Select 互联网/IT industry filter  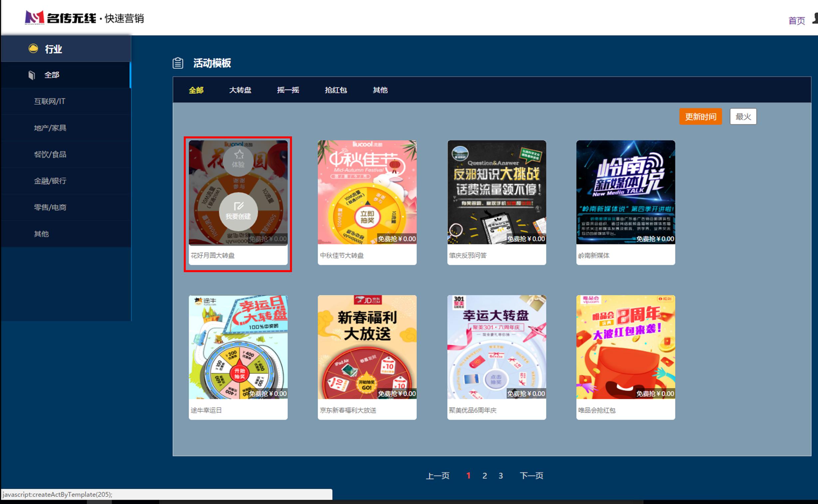(49, 101)
